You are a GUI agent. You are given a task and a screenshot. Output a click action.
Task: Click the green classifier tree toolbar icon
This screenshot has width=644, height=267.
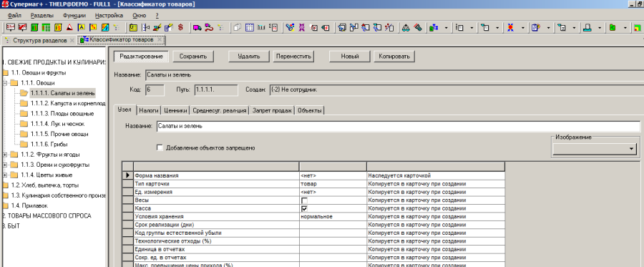(x=434, y=27)
